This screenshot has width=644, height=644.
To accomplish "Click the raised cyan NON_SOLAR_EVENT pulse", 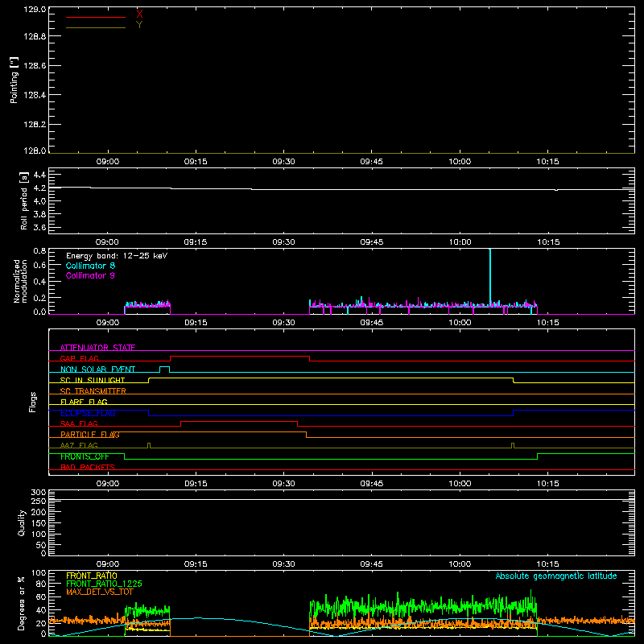I will pyautogui.click(x=164, y=367).
